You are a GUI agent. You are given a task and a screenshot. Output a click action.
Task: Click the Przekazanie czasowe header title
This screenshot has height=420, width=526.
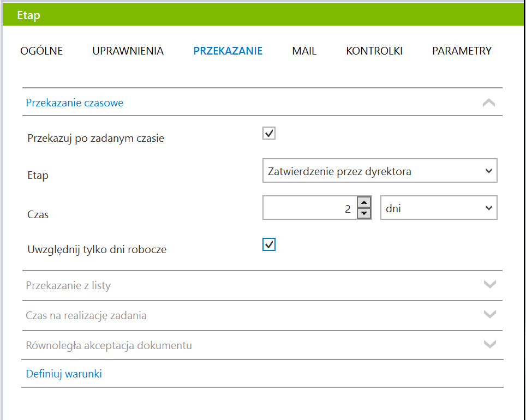(x=74, y=103)
